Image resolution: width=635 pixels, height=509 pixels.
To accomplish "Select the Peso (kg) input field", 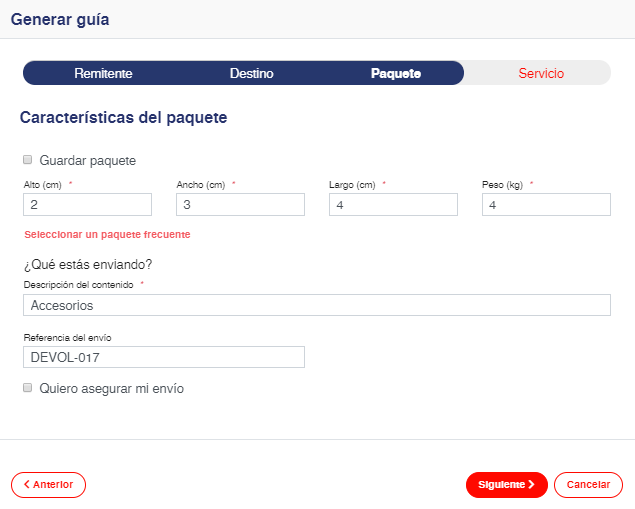I will [546, 204].
